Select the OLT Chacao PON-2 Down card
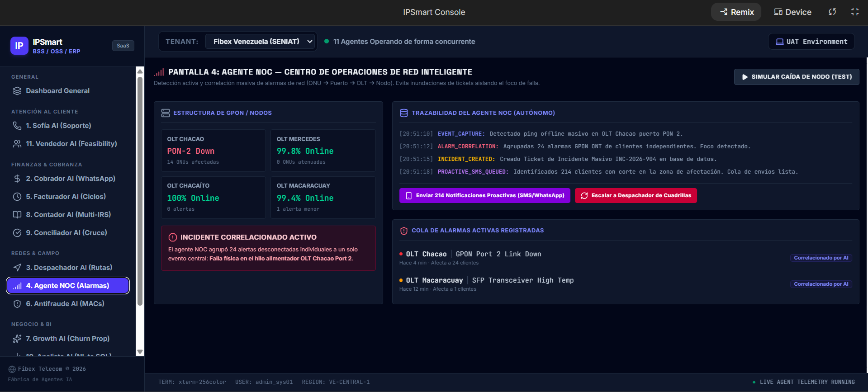This screenshot has width=868, height=392. (213, 151)
